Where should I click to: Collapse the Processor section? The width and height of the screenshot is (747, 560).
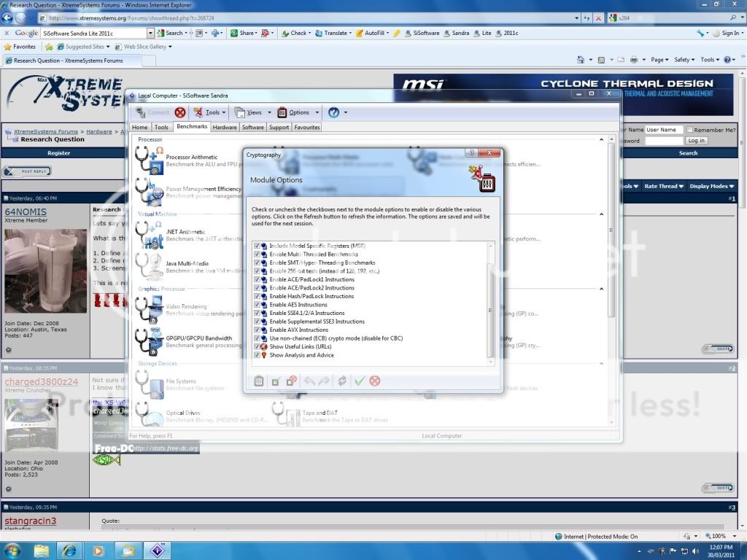tap(602, 139)
